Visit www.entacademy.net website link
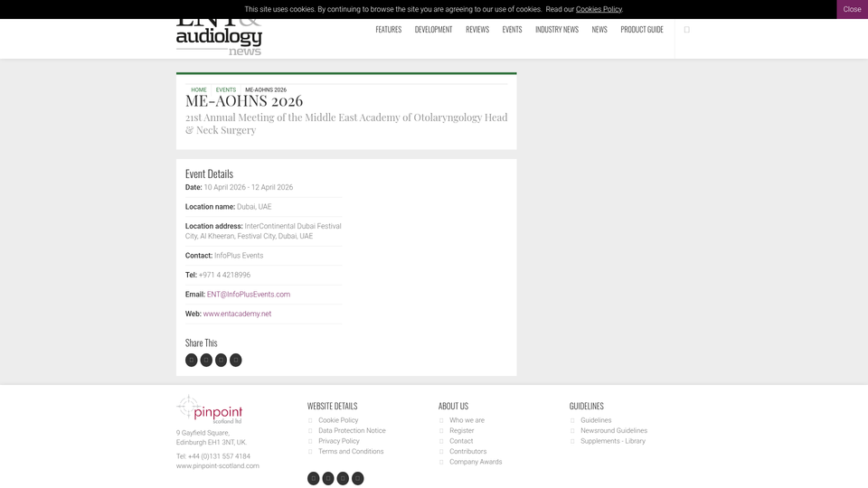 pyautogui.click(x=237, y=314)
